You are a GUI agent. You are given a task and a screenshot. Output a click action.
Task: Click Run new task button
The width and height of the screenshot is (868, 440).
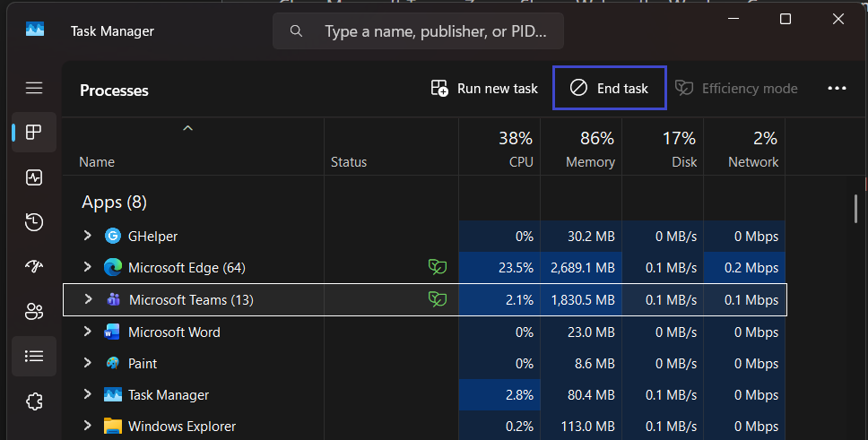click(484, 89)
